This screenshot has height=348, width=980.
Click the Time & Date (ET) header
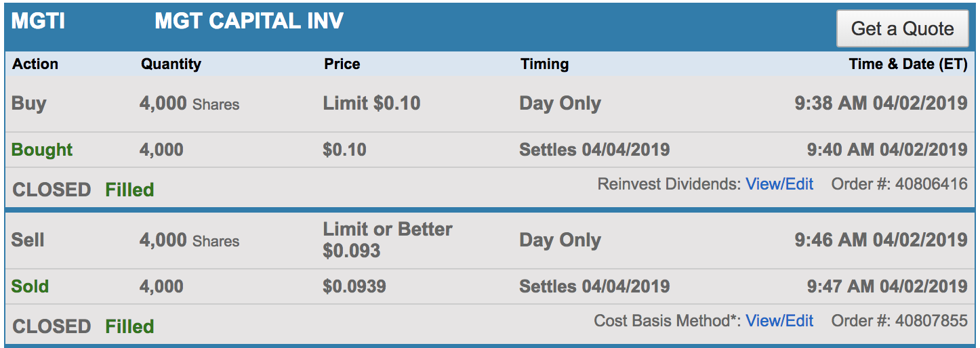[907, 64]
